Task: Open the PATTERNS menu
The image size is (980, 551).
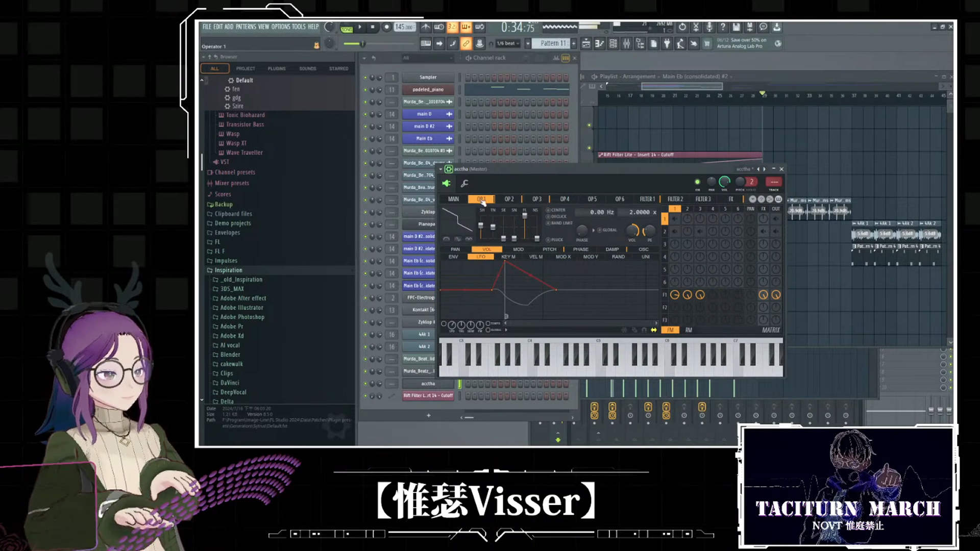Action: (x=246, y=27)
